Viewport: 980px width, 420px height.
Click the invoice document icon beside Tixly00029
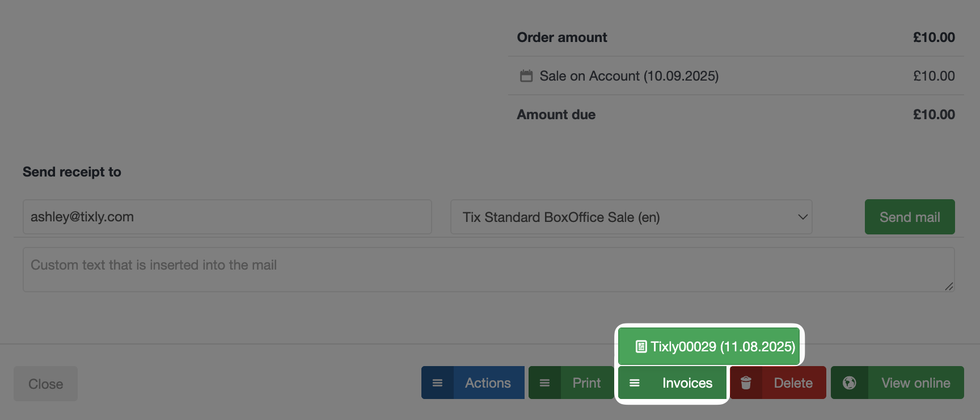(x=641, y=347)
